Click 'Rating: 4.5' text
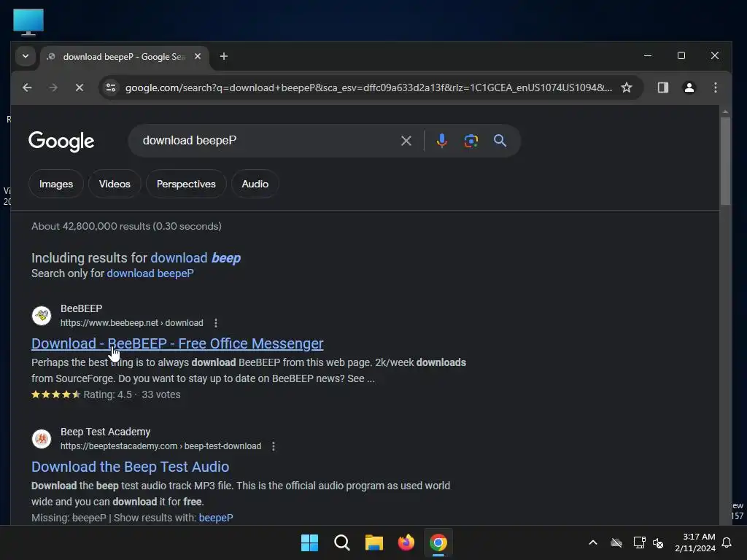Screen dimensions: 747x560 coord(108,394)
